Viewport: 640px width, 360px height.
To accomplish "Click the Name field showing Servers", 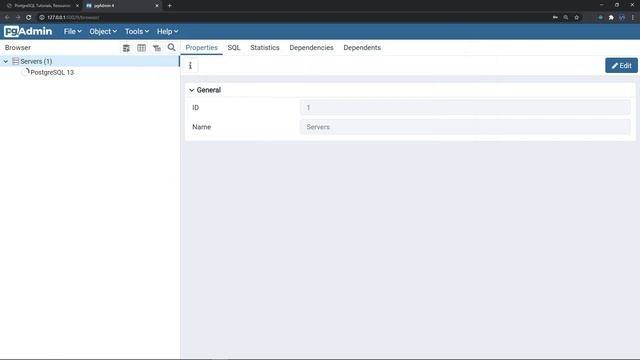I will [465, 127].
